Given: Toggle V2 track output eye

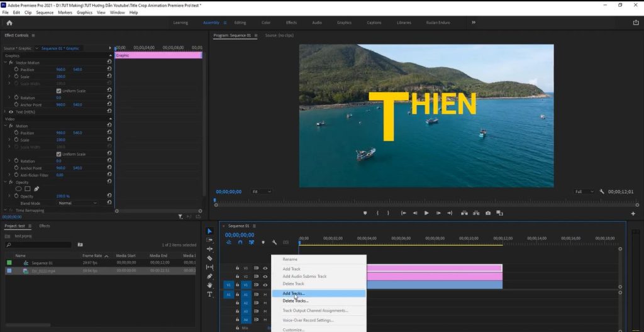Looking at the screenshot, I should pyautogui.click(x=265, y=277).
